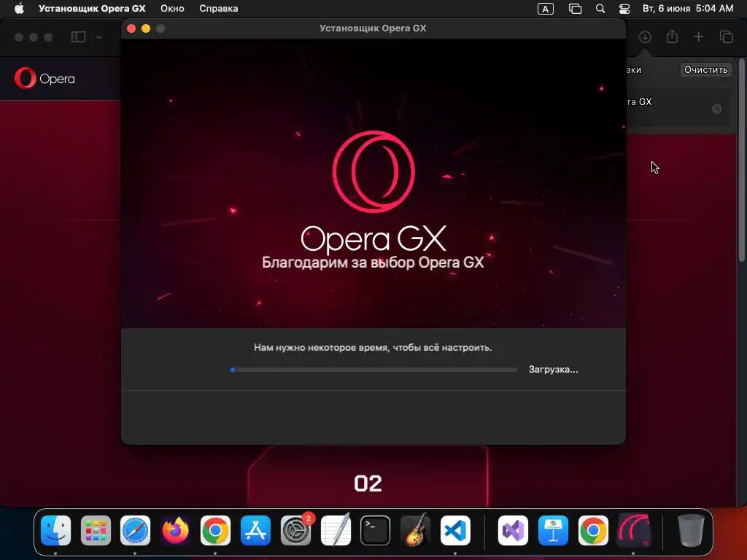
Task: Open Firefox from the Dock
Action: click(x=175, y=531)
